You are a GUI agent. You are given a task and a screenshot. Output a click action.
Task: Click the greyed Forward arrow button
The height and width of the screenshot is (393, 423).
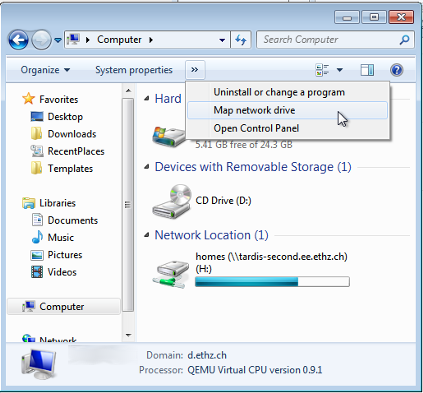(41, 40)
